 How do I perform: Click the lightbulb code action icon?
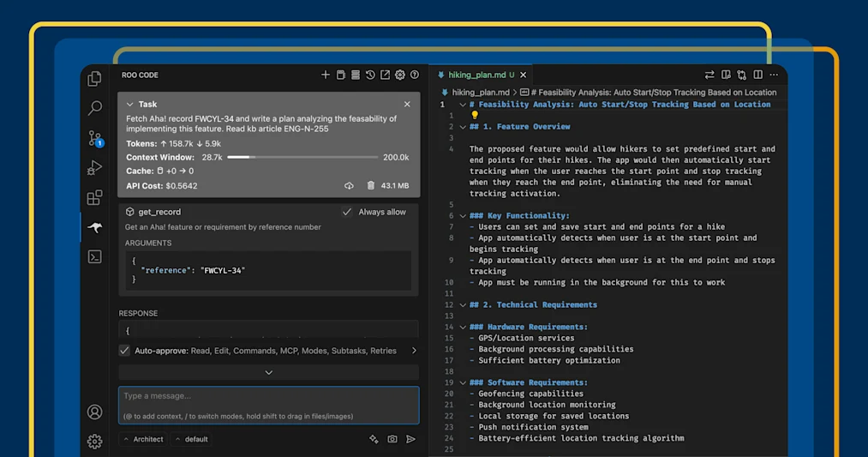click(x=475, y=115)
